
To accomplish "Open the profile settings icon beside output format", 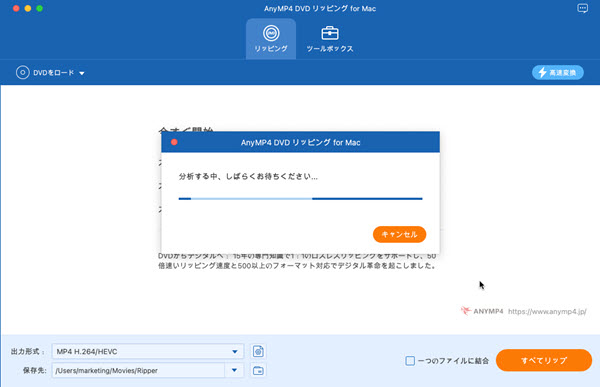I will (x=258, y=351).
